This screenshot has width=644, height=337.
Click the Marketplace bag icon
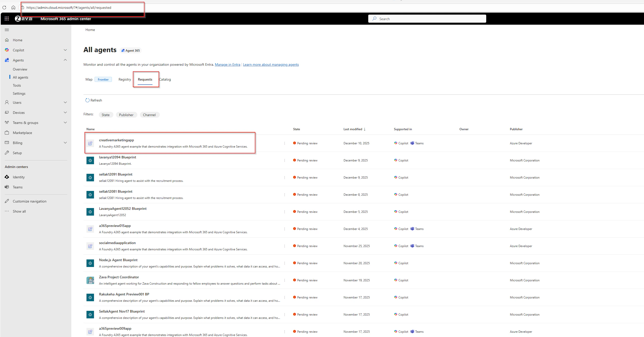click(7, 133)
